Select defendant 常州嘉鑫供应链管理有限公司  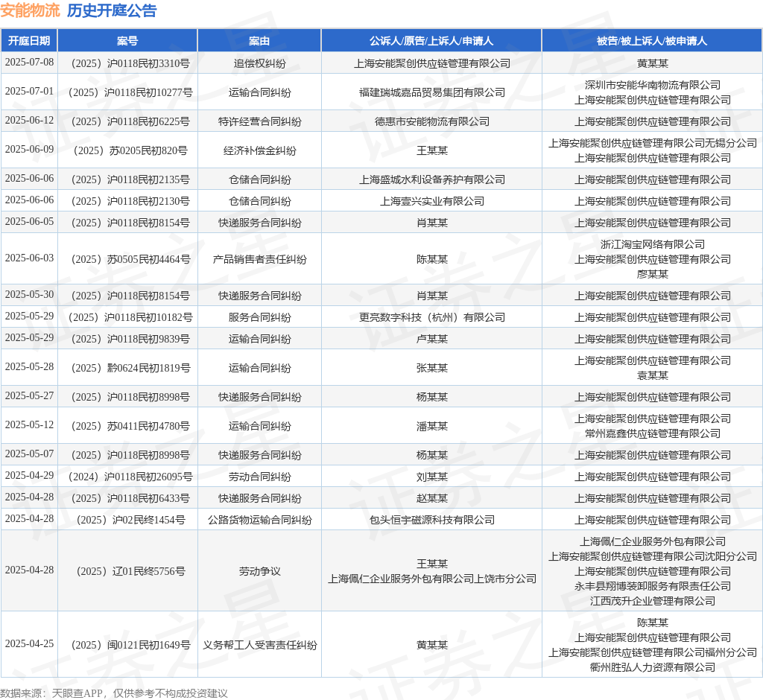coord(652,433)
